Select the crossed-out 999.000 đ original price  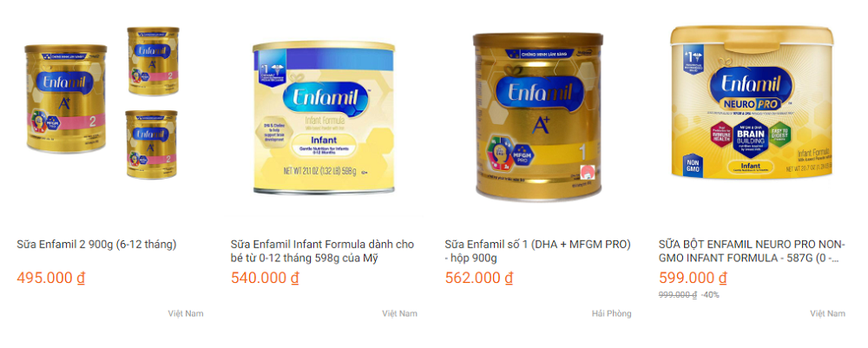tap(678, 295)
